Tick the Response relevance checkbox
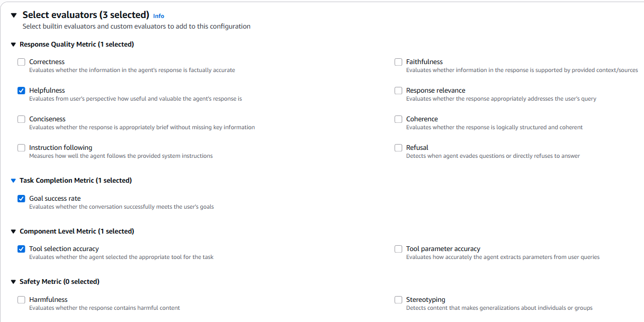This screenshot has height=322, width=644. [398, 91]
